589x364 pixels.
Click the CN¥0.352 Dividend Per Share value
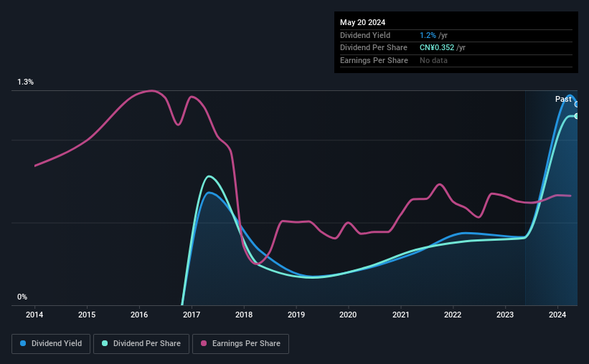pos(437,48)
